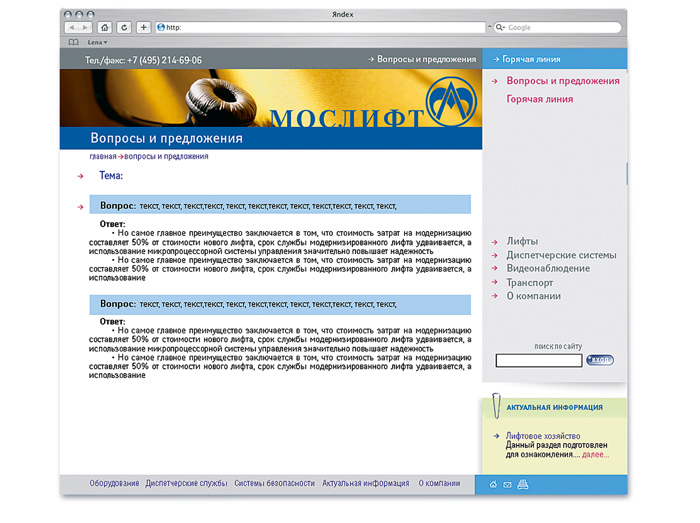
Task: Click the site search submit button
Action: pos(600,360)
